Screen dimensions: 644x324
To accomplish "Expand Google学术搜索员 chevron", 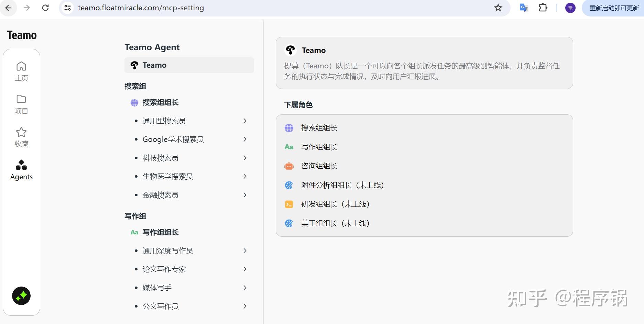I will (245, 139).
